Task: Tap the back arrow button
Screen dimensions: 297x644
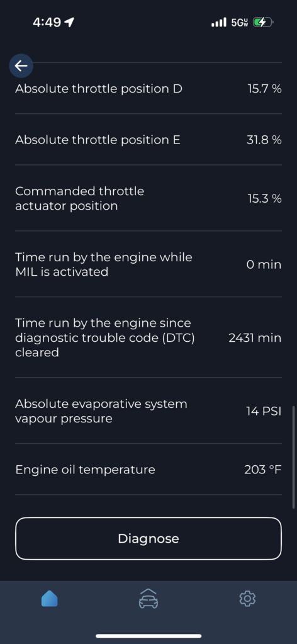Action: tap(21, 65)
